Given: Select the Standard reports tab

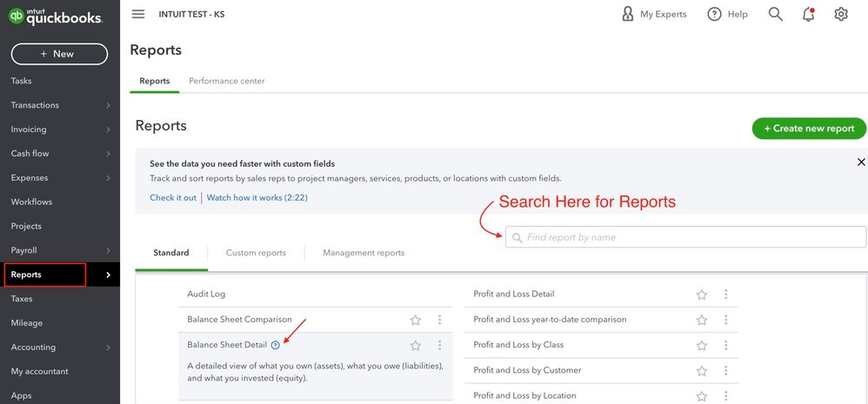Looking at the screenshot, I should coord(171,253).
